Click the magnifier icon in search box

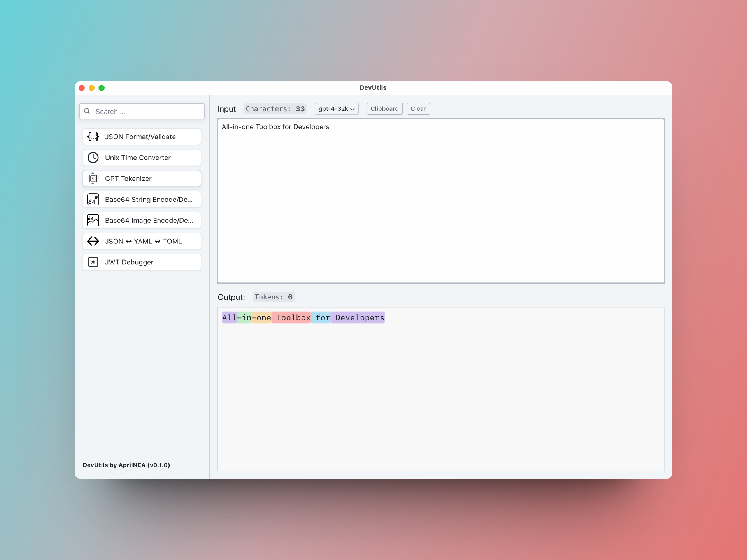[x=87, y=111]
